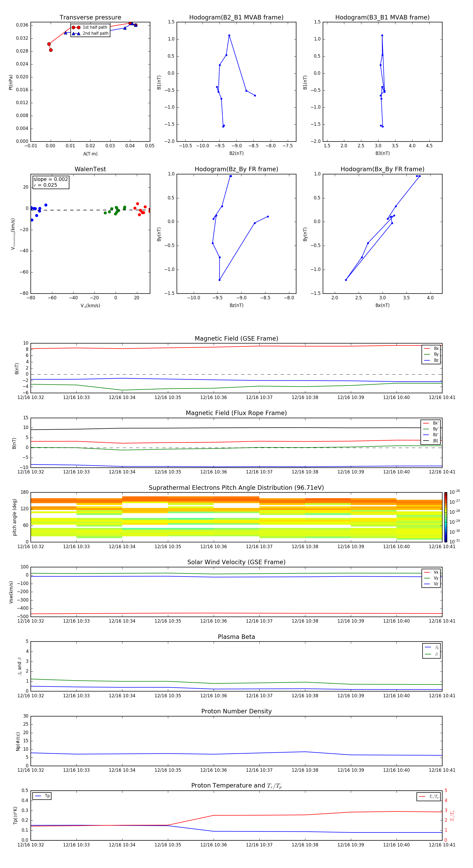Click the 'Proton Temperature and Te/Tp' title

click(x=236, y=786)
